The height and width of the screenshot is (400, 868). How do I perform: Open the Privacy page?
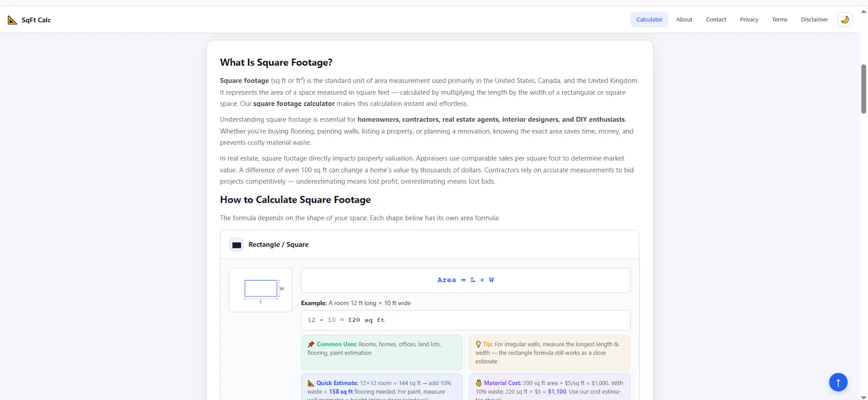(749, 20)
